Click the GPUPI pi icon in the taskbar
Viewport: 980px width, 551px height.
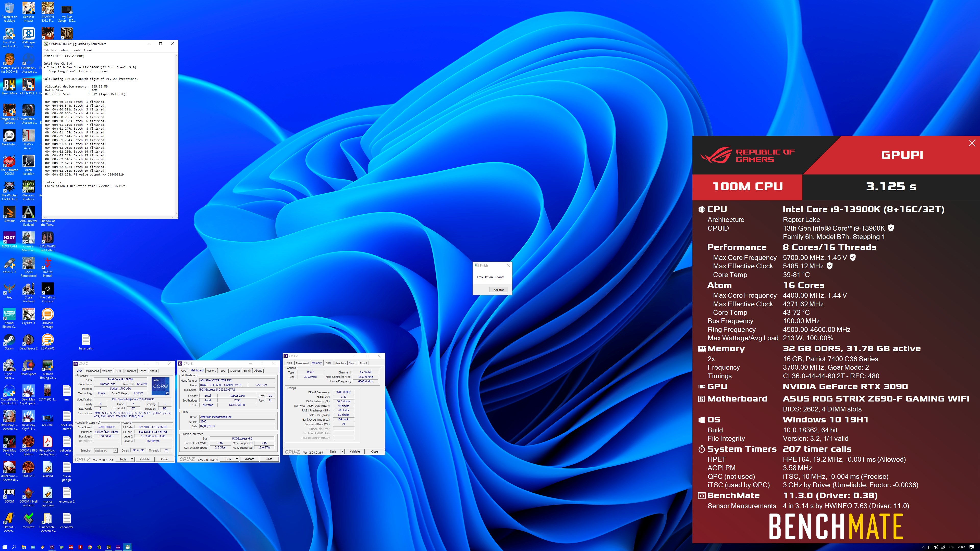point(127,547)
